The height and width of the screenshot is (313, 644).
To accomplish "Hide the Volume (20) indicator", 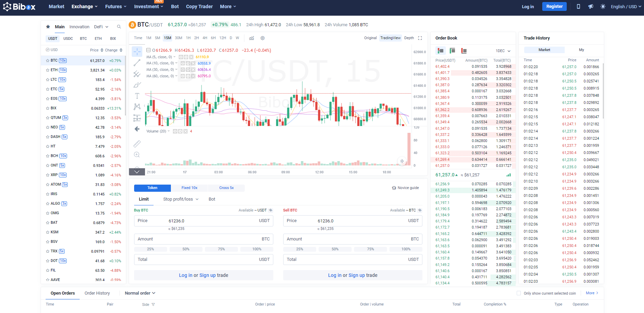I will pyautogui.click(x=175, y=131).
